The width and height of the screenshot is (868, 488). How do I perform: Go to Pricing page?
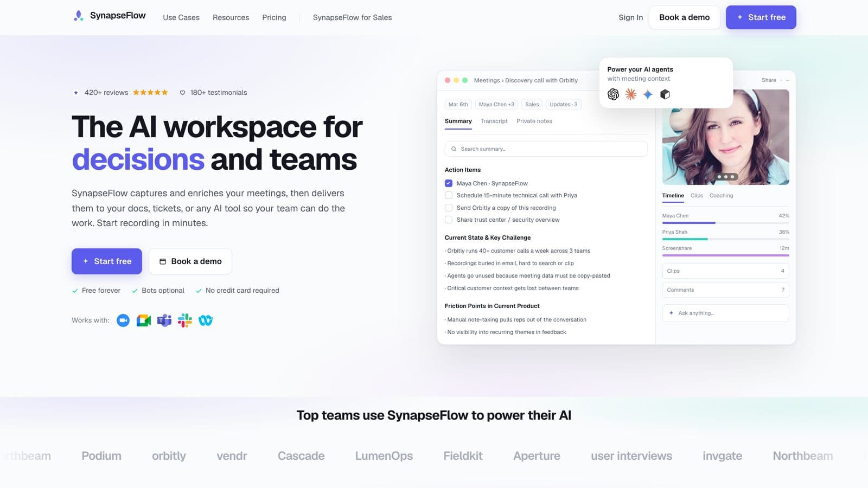coord(274,17)
